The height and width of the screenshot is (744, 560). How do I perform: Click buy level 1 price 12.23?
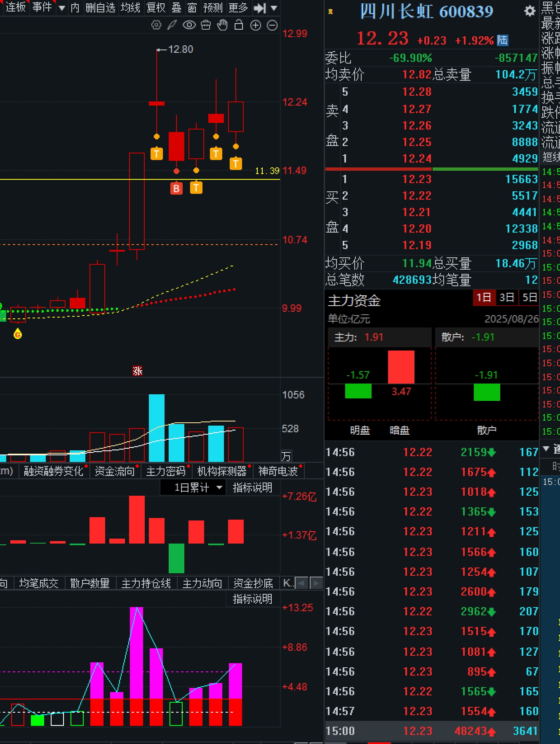click(417, 179)
